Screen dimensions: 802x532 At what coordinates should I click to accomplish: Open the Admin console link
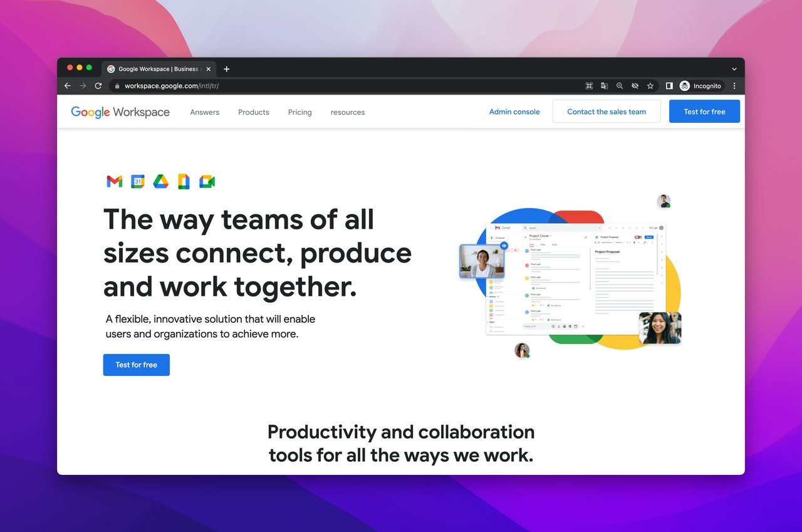coord(514,112)
